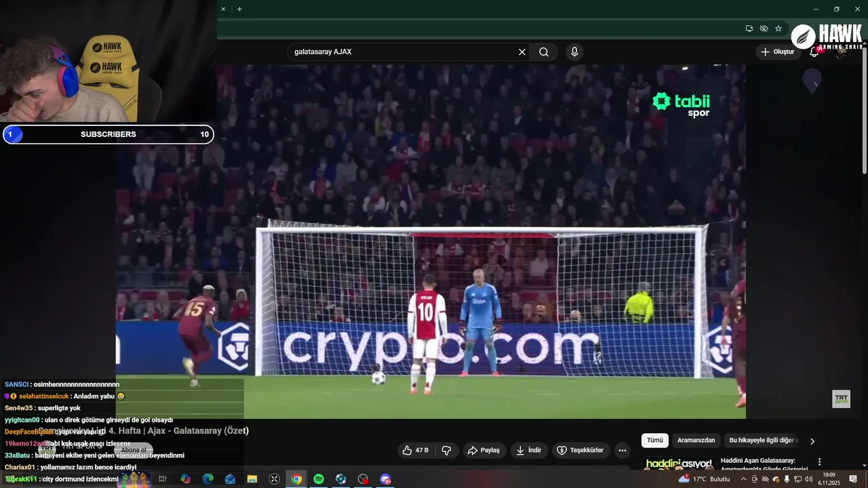
Task: Open the 'haddini aşıyor' recommended video thumbnail
Action: [679, 464]
